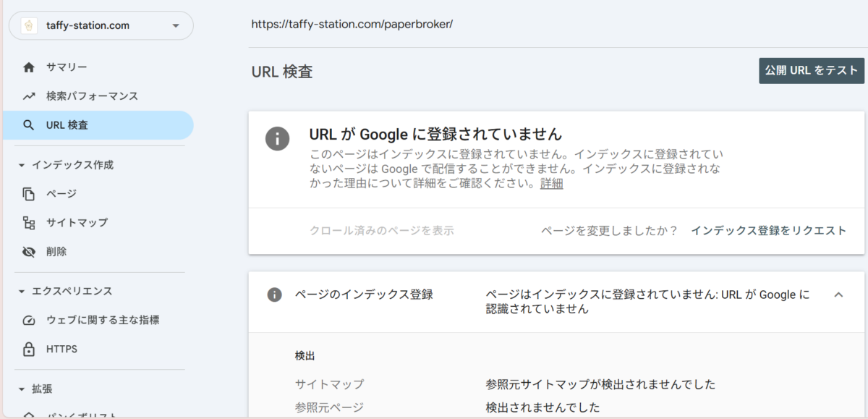
Task: Click the URL 検査 page heading
Action: pyautogui.click(x=282, y=72)
